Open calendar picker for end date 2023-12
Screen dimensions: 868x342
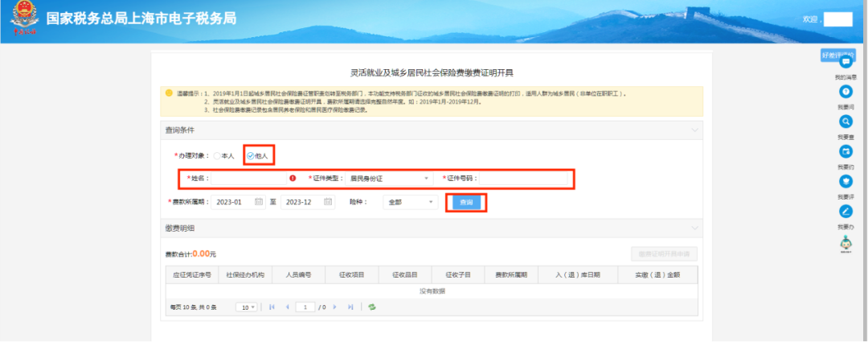(328, 202)
